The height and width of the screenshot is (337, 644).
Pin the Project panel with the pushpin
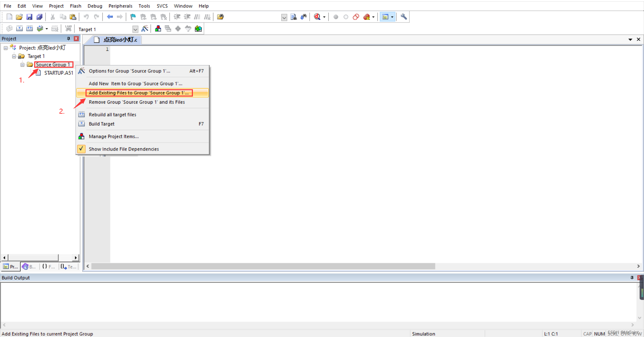pyautogui.click(x=69, y=39)
